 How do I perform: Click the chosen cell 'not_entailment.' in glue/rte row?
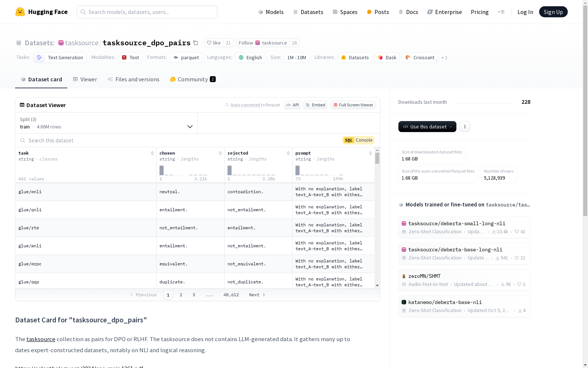click(190, 228)
